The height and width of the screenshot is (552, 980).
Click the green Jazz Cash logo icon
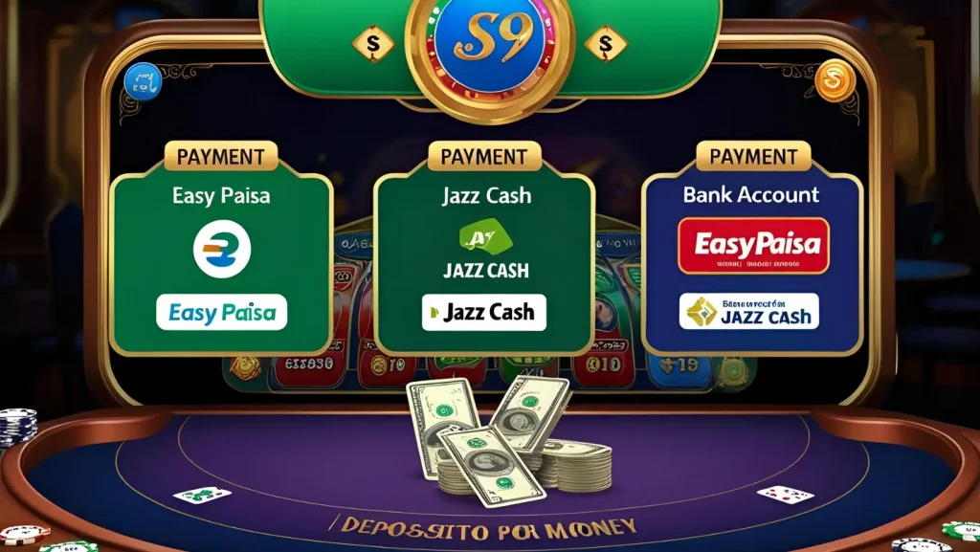pos(485,236)
